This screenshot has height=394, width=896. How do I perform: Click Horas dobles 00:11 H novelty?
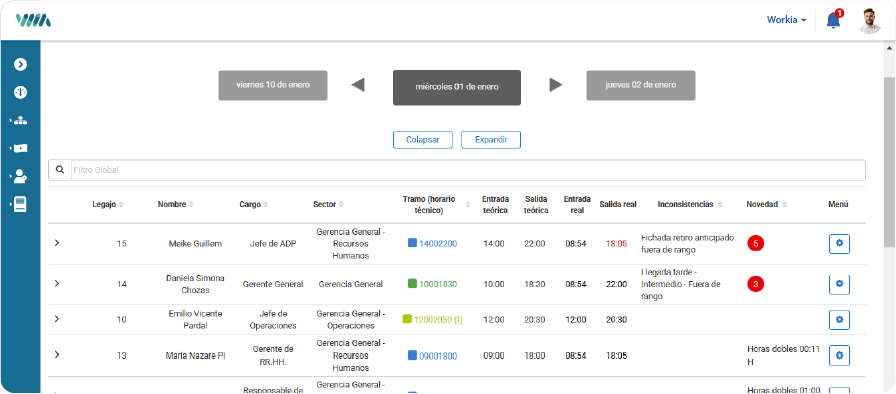pyautogui.click(x=783, y=355)
